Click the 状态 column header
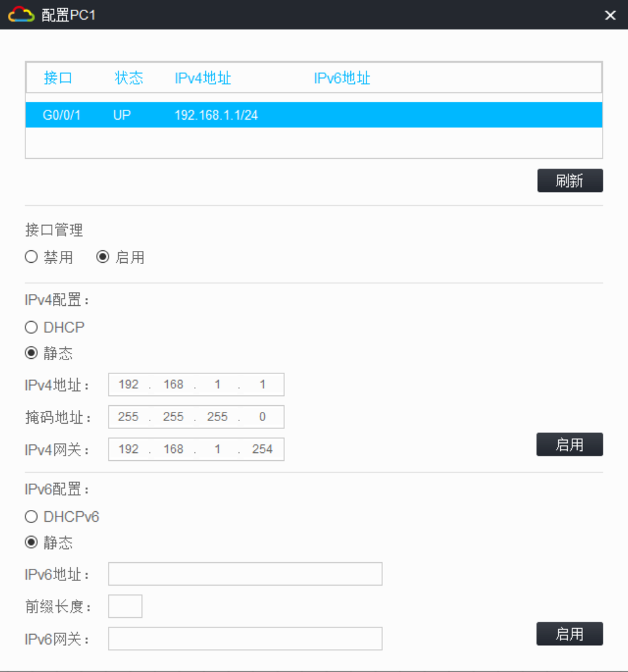 coord(129,78)
